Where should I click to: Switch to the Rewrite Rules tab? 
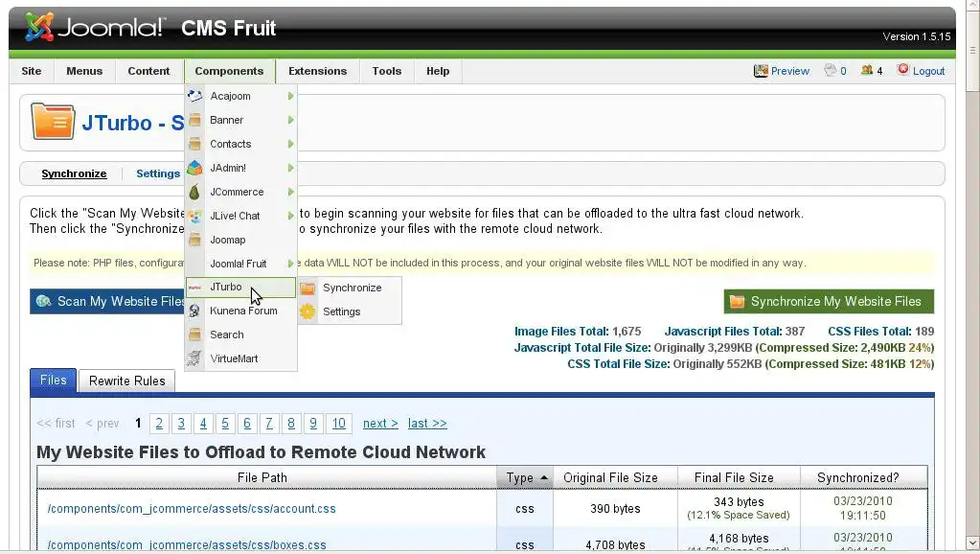[x=126, y=381]
